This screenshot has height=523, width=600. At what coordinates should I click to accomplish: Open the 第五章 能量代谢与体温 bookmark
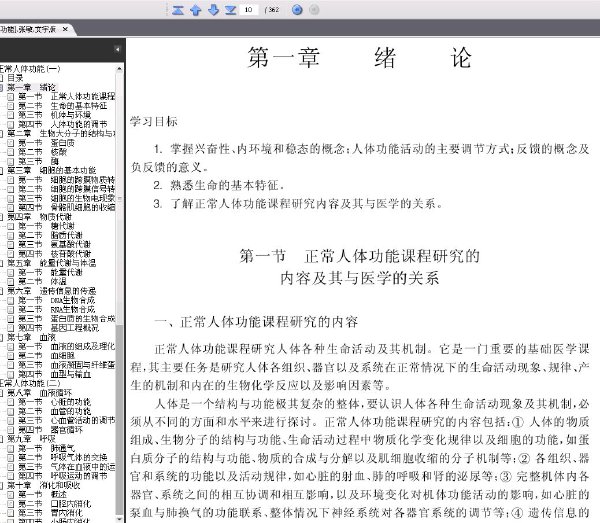(52, 263)
